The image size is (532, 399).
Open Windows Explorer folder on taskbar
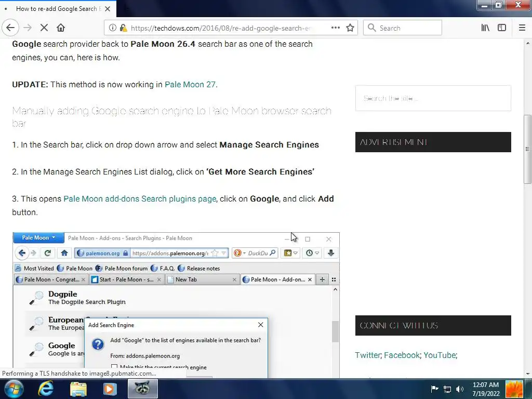coord(78,389)
